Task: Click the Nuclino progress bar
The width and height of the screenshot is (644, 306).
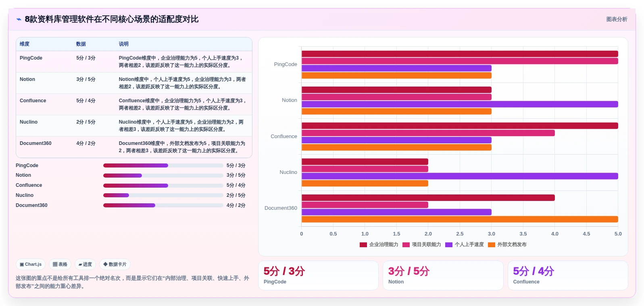Action: (x=163, y=195)
